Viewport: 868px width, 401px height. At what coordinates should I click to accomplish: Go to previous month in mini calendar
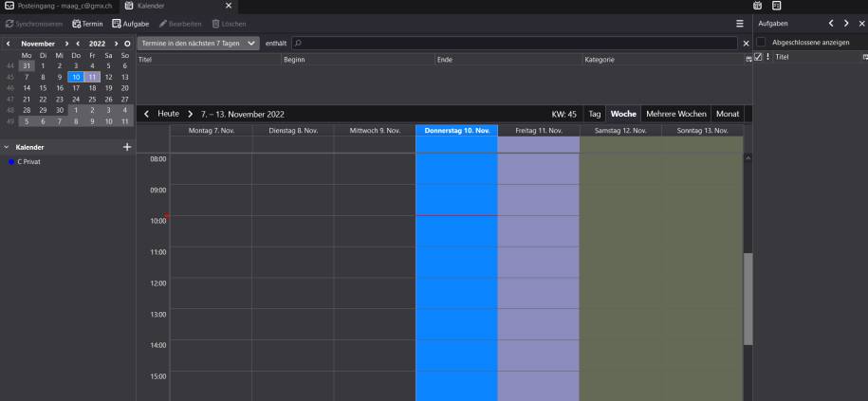(9, 44)
